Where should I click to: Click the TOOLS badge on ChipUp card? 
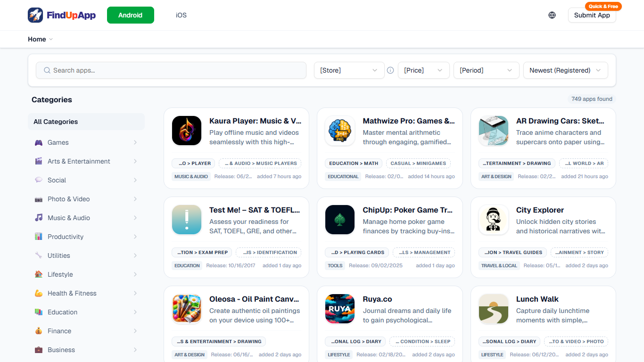335,265
